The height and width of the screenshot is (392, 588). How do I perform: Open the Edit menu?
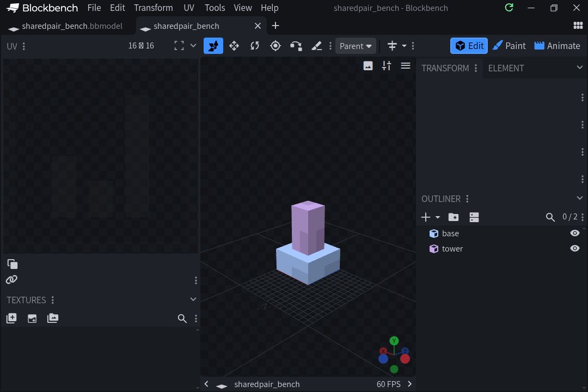click(x=118, y=8)
